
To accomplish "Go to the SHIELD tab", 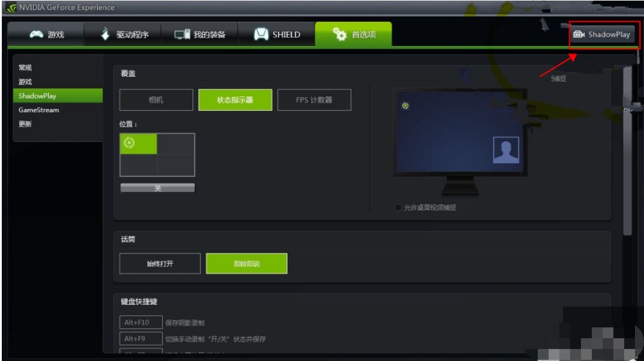I will point(277,34).
